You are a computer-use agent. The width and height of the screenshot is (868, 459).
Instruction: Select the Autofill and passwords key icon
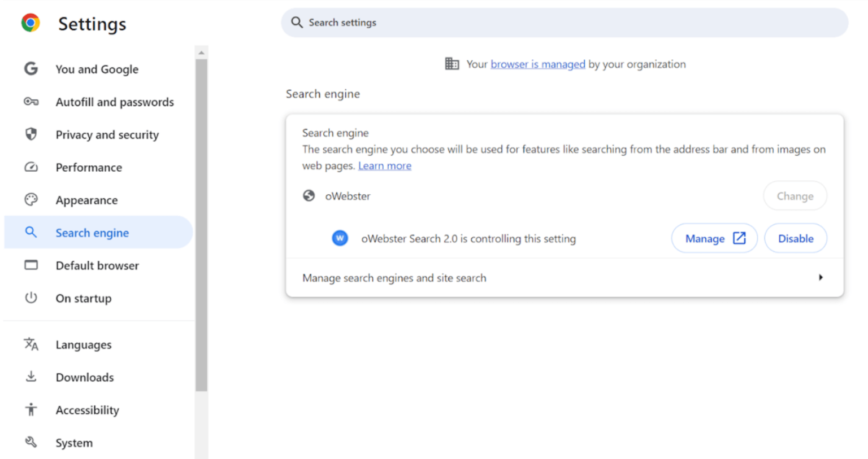tap(31, 102)
